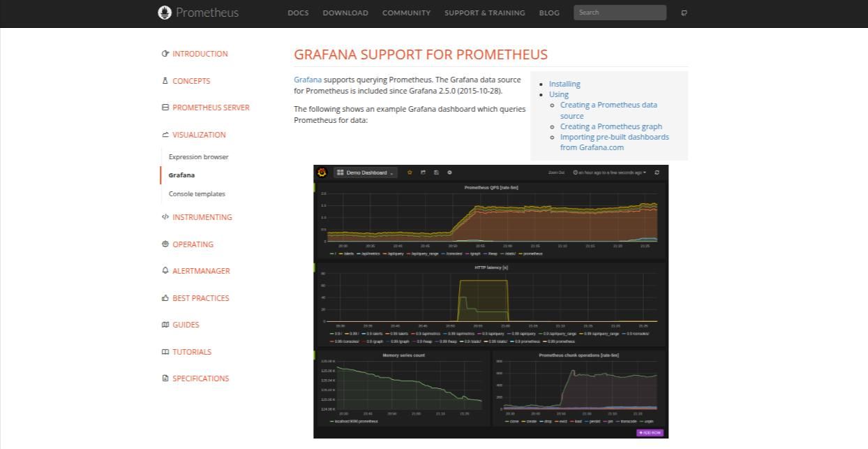Click the Grafana Demo Dashboard screenshot
The height and width of the screenshot is (449, 868).
tap(491, 302)
